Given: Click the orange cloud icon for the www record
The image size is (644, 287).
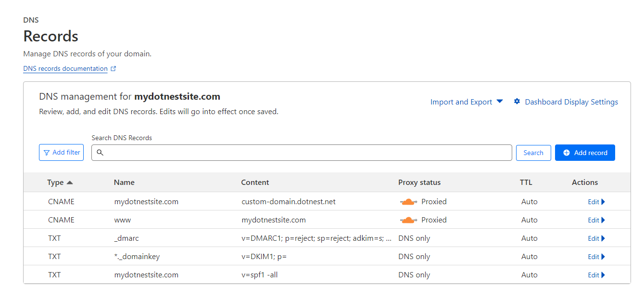Looking at the screenshot, I should pos(408,220).
